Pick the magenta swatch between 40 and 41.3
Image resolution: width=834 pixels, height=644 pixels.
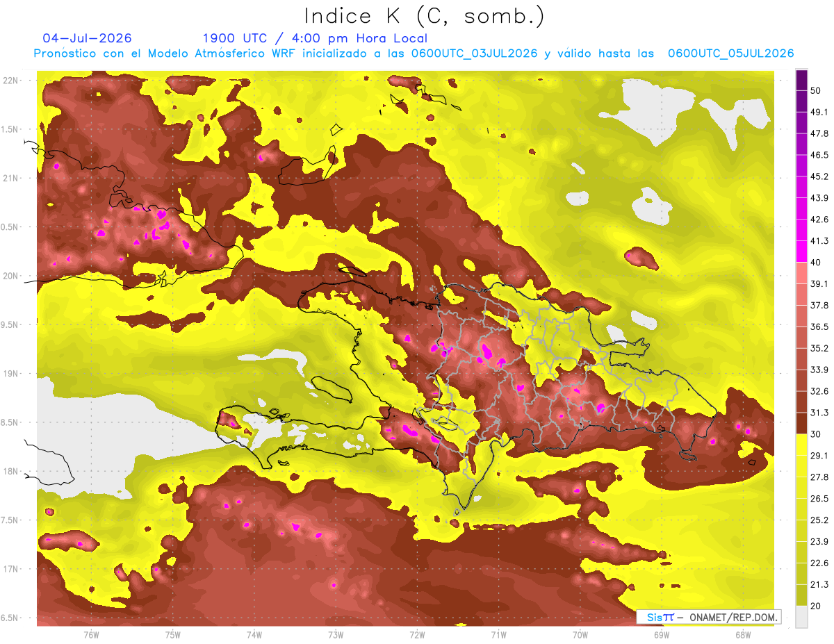point(801,251)
